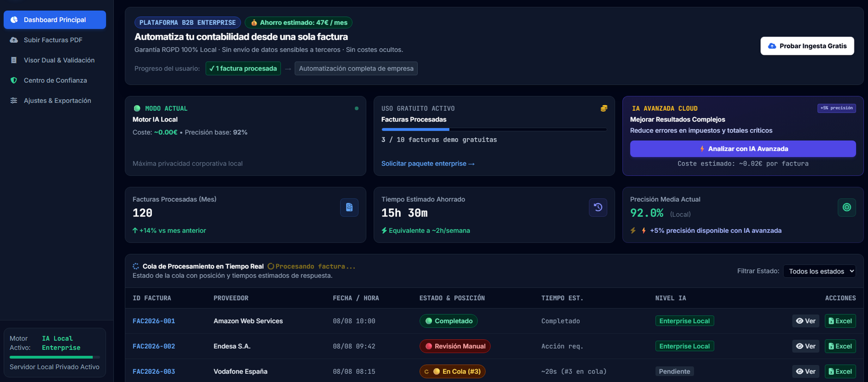
Task: Click the '+5% precisión' badge
Action: (837, 108)
